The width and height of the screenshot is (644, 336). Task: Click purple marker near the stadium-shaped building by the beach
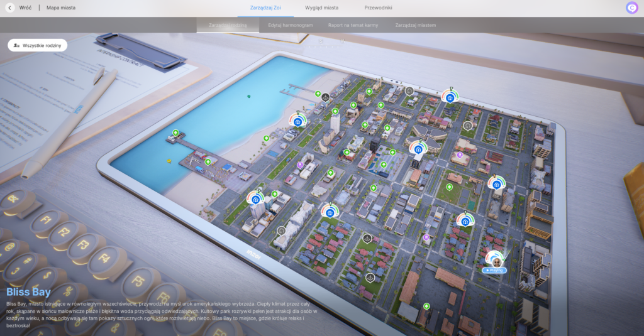[300, 165]
